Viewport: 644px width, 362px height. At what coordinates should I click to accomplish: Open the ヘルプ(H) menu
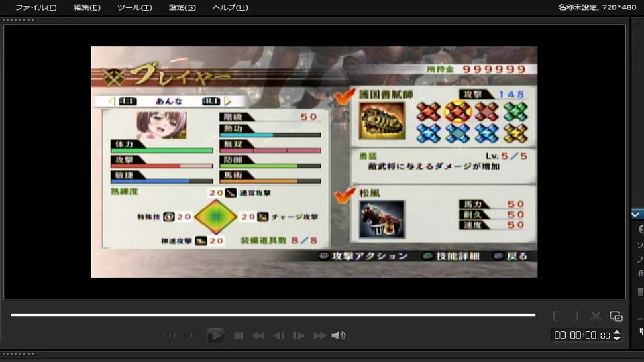(230, 7)
